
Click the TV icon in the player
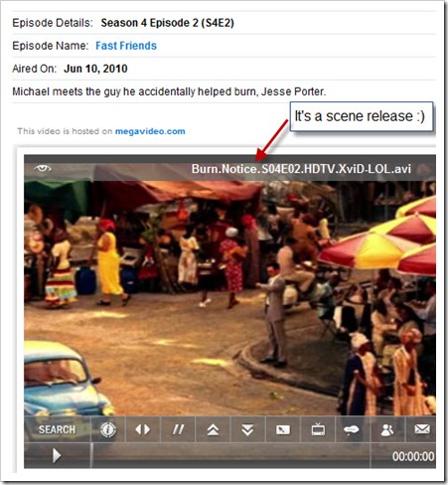[318, 429]
